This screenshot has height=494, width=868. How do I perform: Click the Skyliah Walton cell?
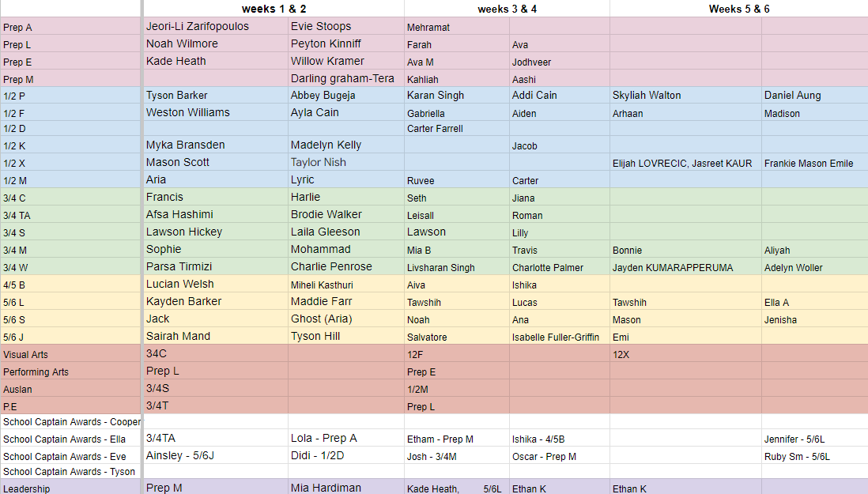pos(647,96)
